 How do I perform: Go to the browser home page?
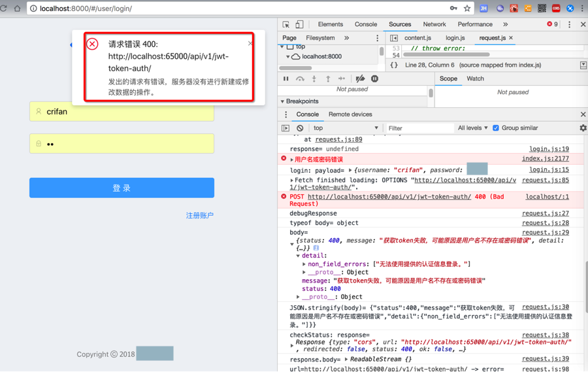17,8
